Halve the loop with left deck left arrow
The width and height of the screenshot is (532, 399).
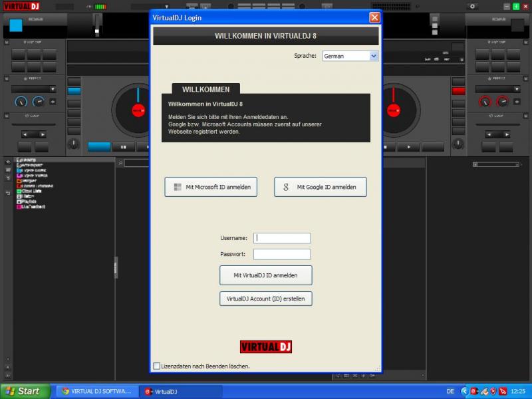point(25,135)
